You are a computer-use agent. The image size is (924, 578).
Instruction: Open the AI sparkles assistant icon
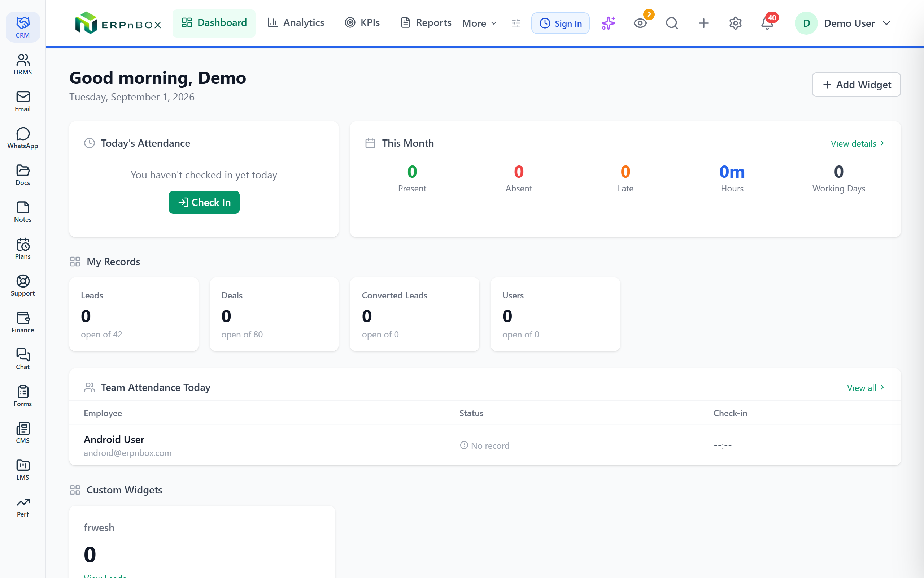point(608,23)
